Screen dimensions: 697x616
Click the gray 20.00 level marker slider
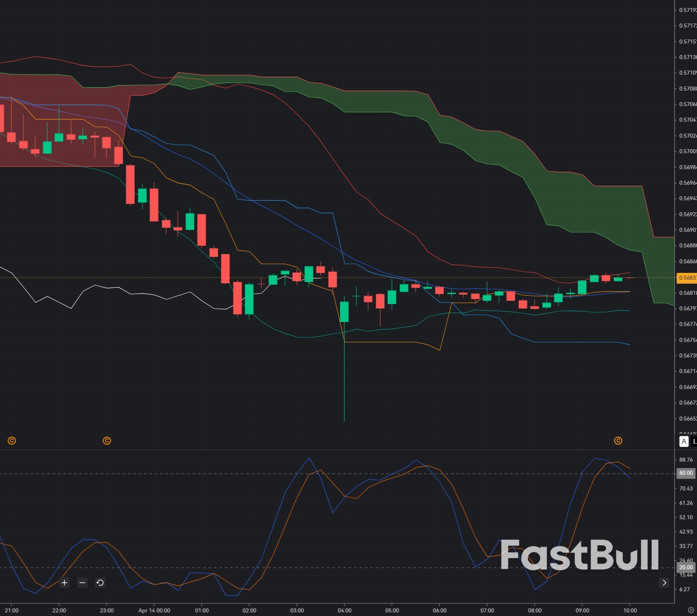coord(685,567)
